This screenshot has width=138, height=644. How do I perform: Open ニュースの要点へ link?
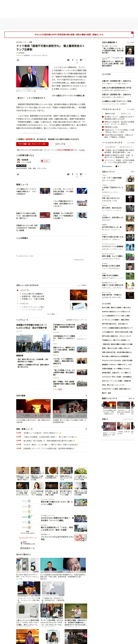pyautogui.click(x=82, y=285)
